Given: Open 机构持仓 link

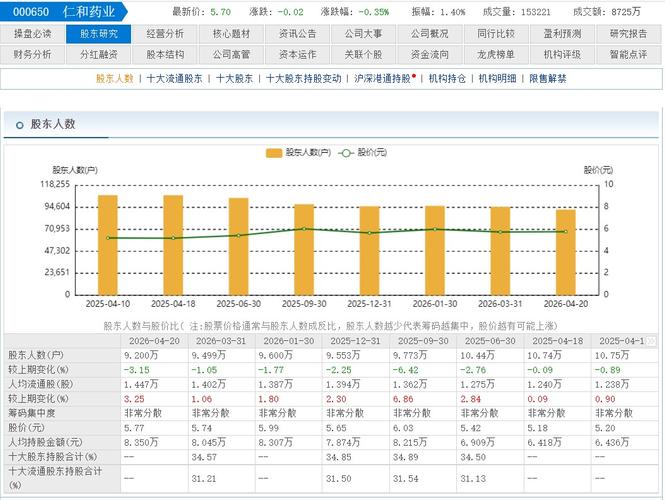Looking at the screenshot, I should 447,78.
